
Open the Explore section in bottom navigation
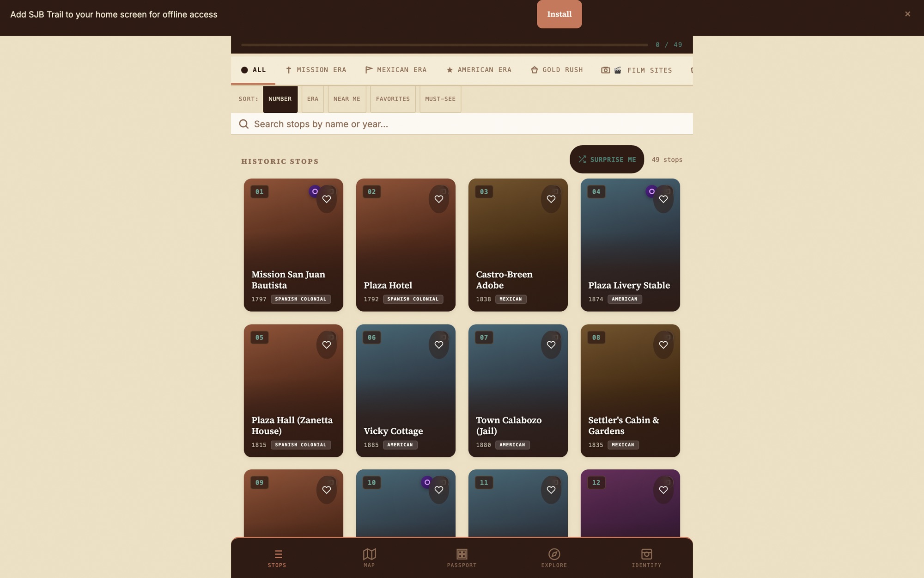pos(554,558)
